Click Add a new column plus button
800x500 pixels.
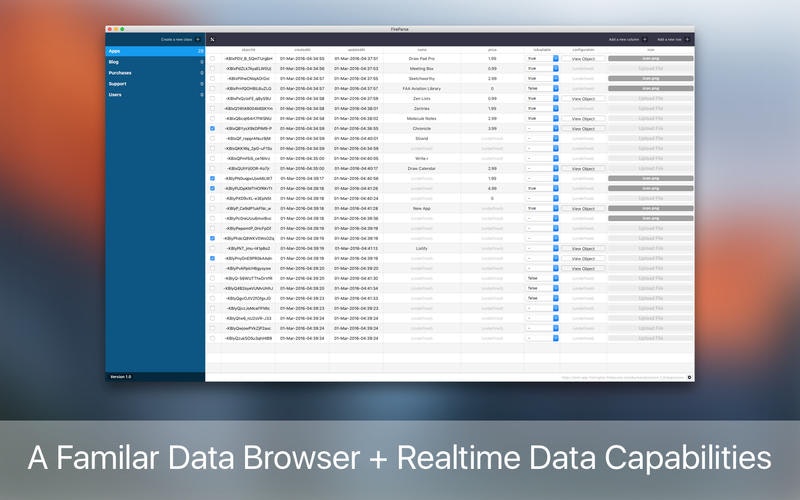click(x=645, y=39)
